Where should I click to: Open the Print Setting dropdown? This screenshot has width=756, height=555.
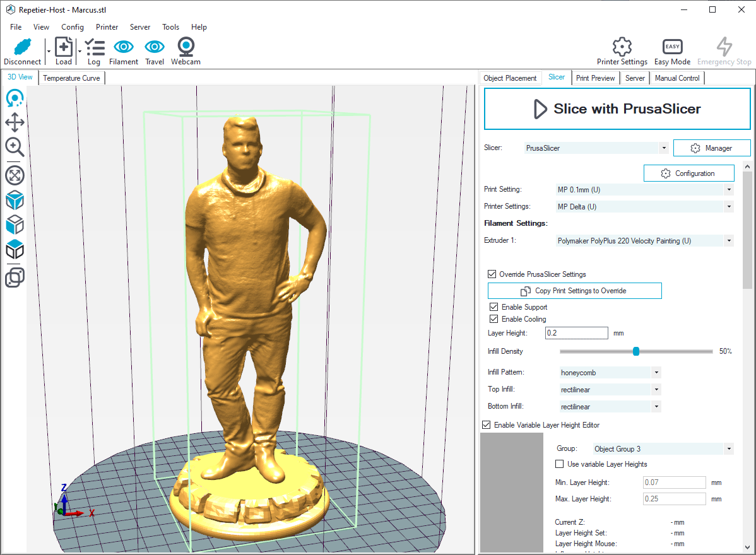point(728,189)
